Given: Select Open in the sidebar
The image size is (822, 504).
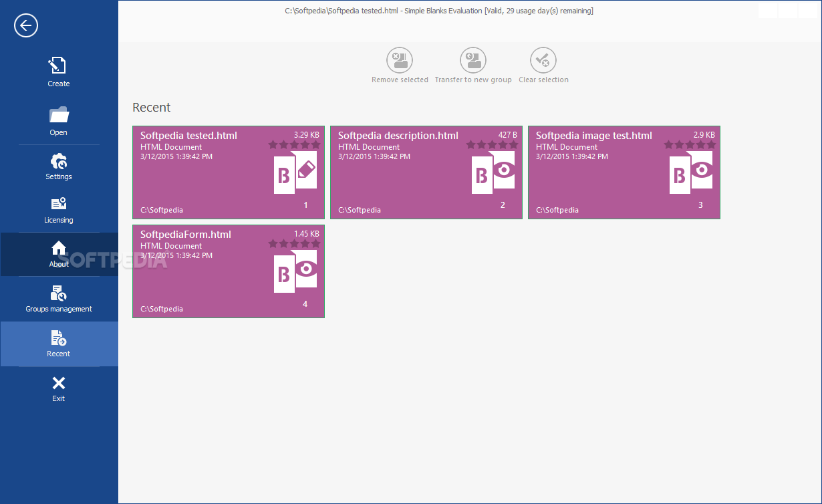Looking at the screenshot, I should [59, 121].
